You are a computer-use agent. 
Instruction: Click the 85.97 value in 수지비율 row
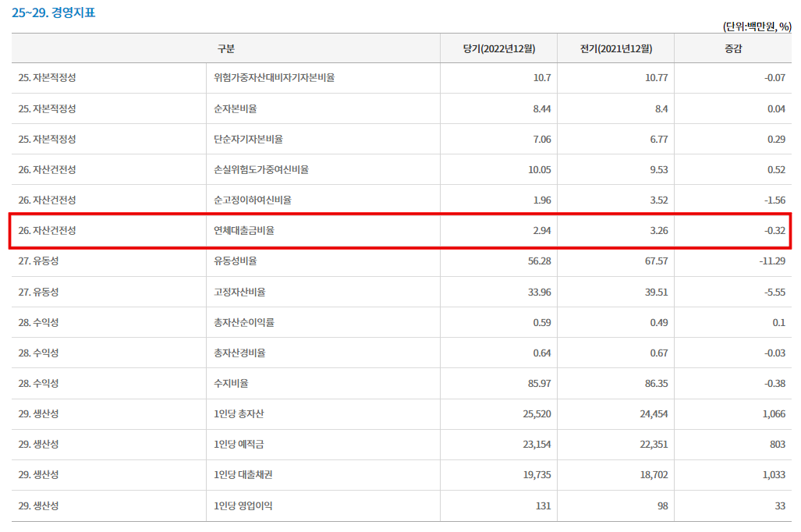point(540,383)
